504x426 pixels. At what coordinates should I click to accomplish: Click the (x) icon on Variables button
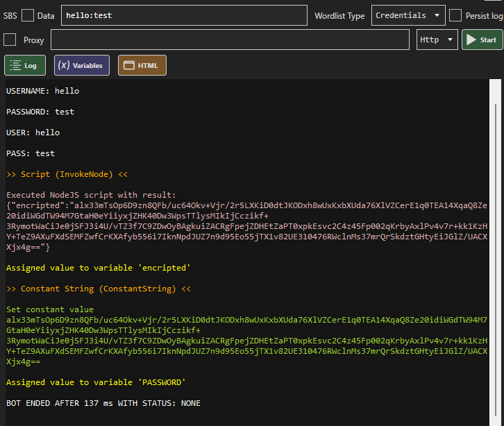click(64, 65)
